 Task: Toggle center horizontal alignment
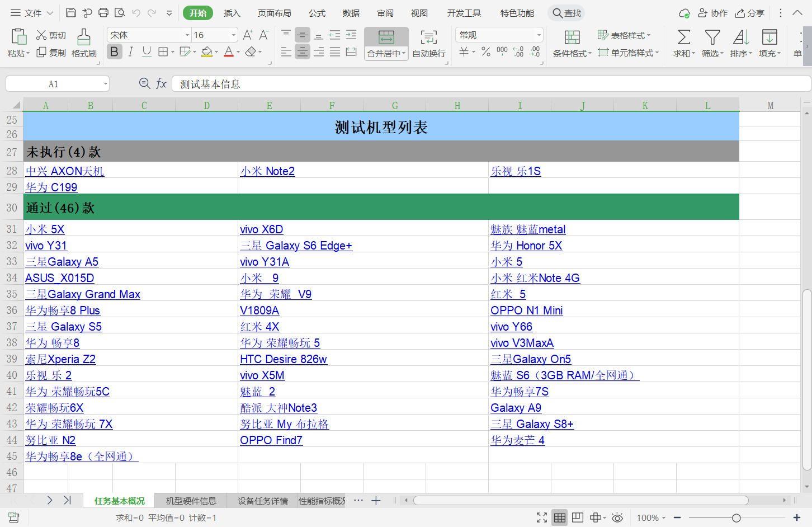tap(303, 52)
